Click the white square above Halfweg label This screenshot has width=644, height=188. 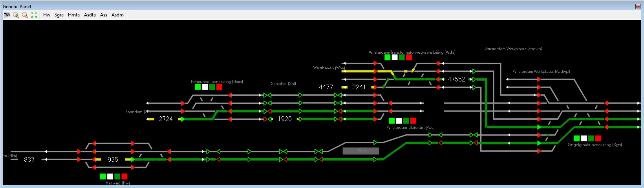110,177
